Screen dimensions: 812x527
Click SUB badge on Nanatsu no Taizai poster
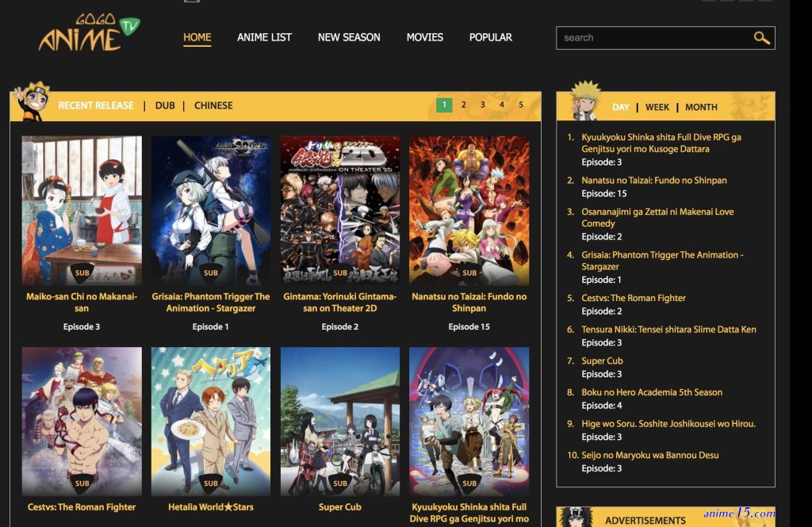pyautogui.click(x=469, y=273)
